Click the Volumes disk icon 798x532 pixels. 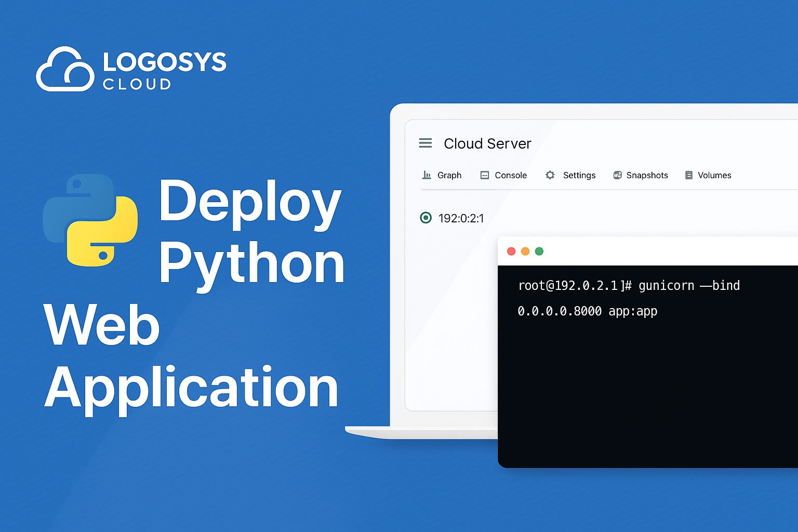(x=688, y=175)
